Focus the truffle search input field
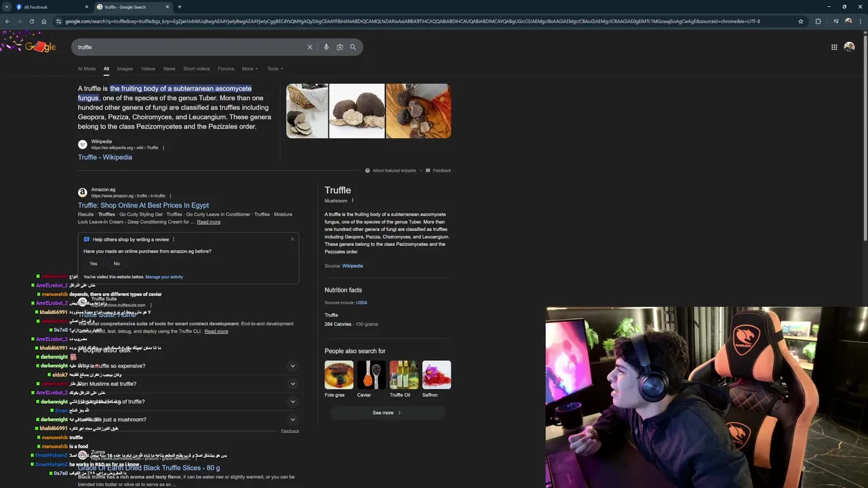Image resolution: width=868 pixels, height=488 pixels. [190, 47]
